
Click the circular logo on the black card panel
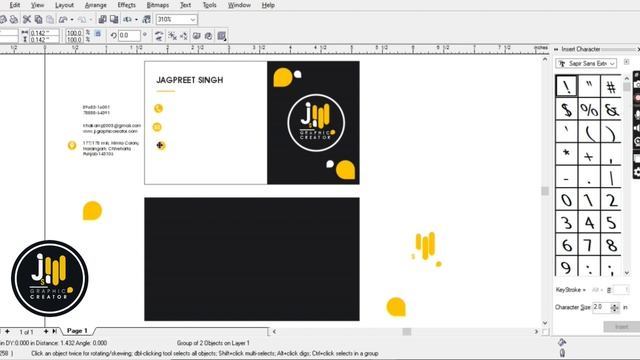[x=316, y=123]
